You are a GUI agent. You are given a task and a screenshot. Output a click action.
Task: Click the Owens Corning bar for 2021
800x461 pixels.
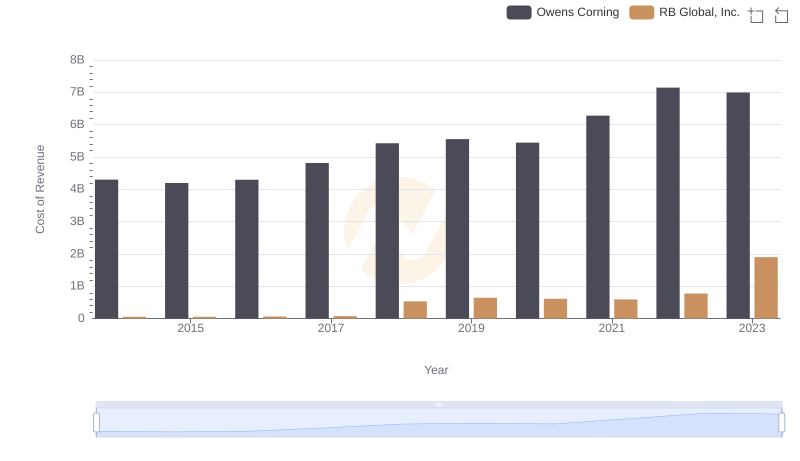(x=597, y=217)
